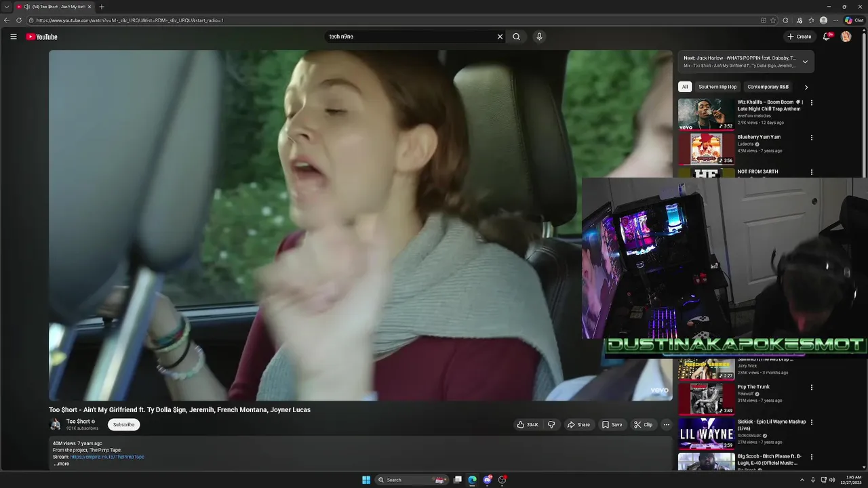Open the Too $hort channel name
The image size is (868, 488).
tap(78, 422)
